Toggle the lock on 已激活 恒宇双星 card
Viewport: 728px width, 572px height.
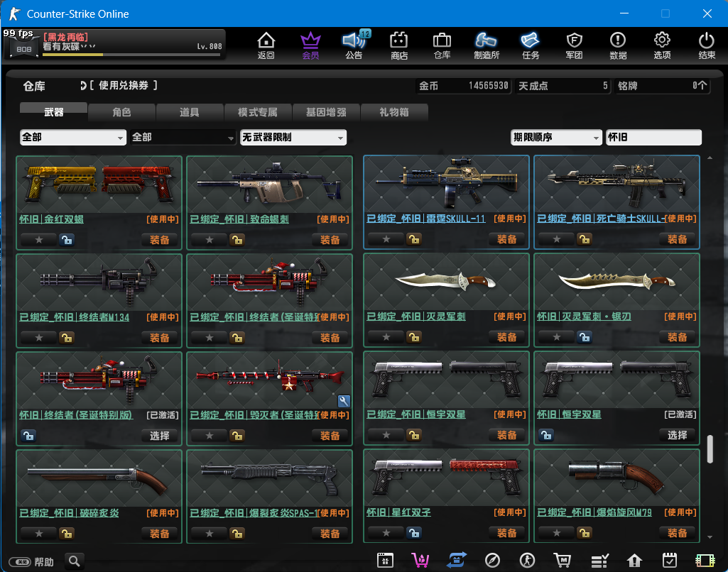[x=546, y=435]
